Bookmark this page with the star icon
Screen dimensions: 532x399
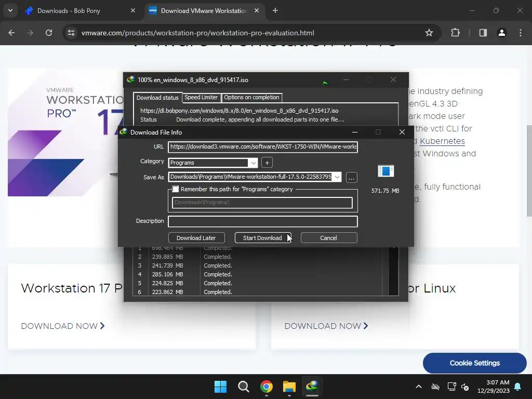429,33
